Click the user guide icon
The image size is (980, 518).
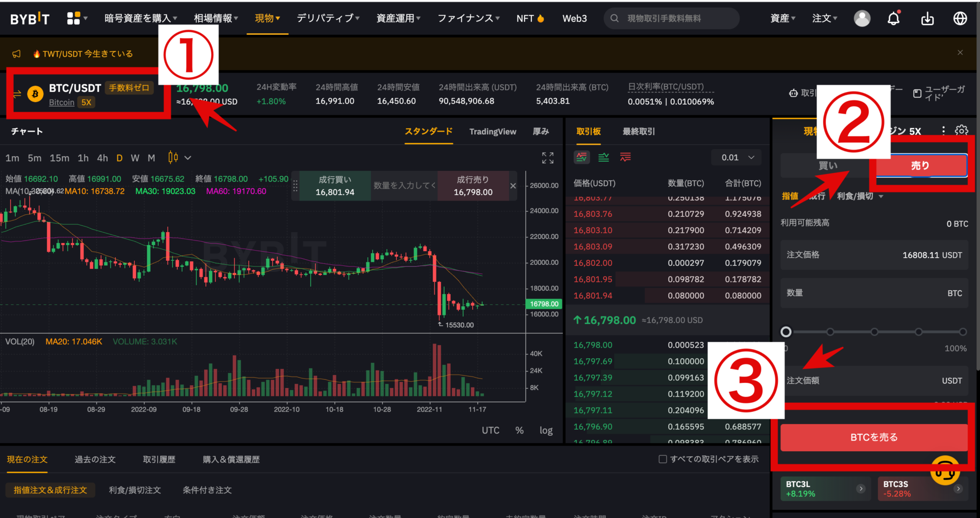pos(917,93)
